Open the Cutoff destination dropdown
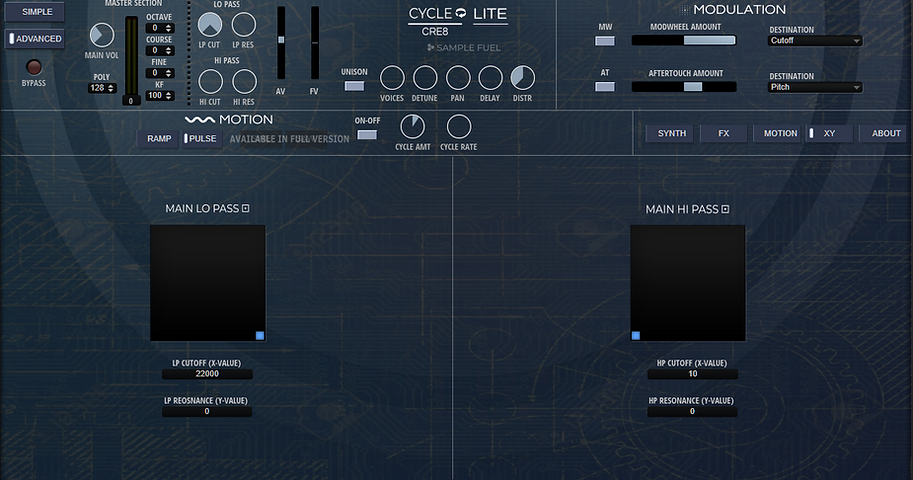The width and height of the screenshot is (913, 480). 815,41
